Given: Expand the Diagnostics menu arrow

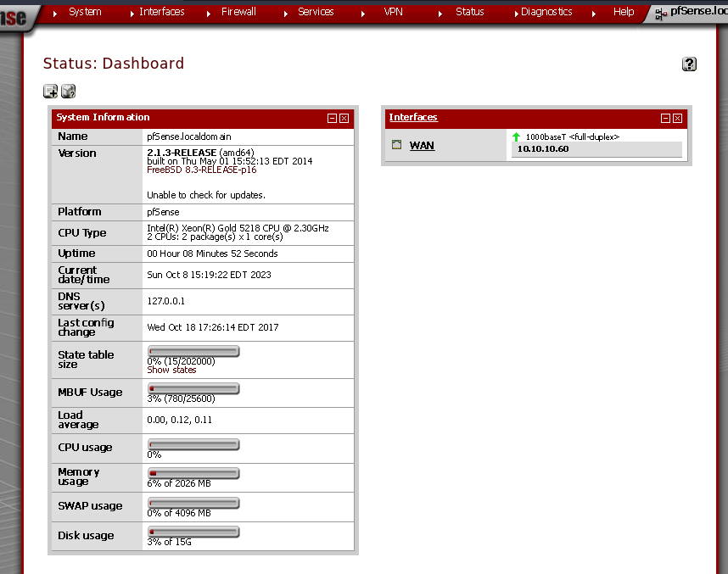Looking at the screenshot, I should click(516, 14).
